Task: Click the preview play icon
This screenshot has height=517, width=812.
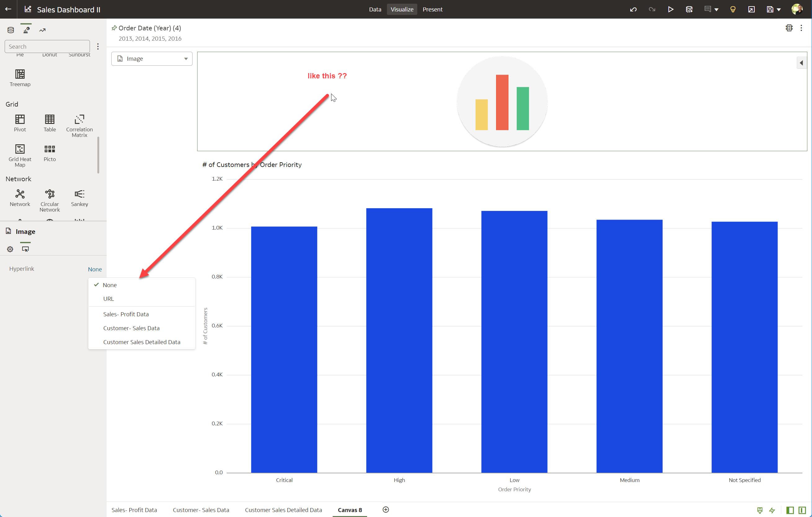Action: point(670,9)
